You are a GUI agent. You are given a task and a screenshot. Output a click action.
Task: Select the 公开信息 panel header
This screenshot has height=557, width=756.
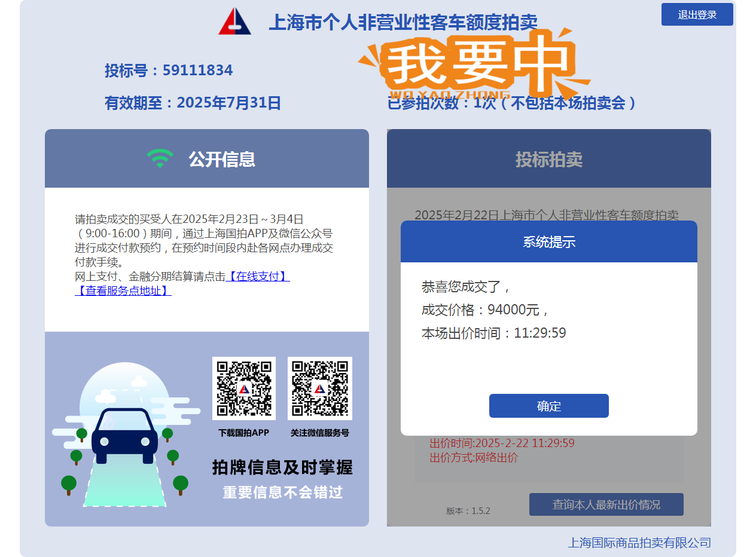click(x=206, y=159)
